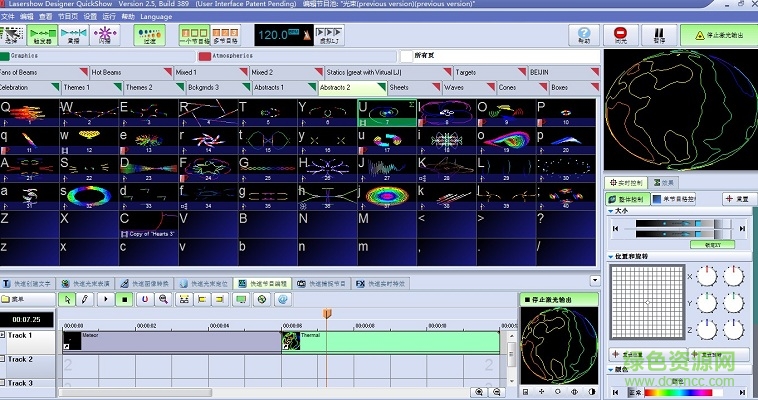Click the purple starburst flash icon
The height and width of the screenshot is (400, 758).
(x=104, y=35)
